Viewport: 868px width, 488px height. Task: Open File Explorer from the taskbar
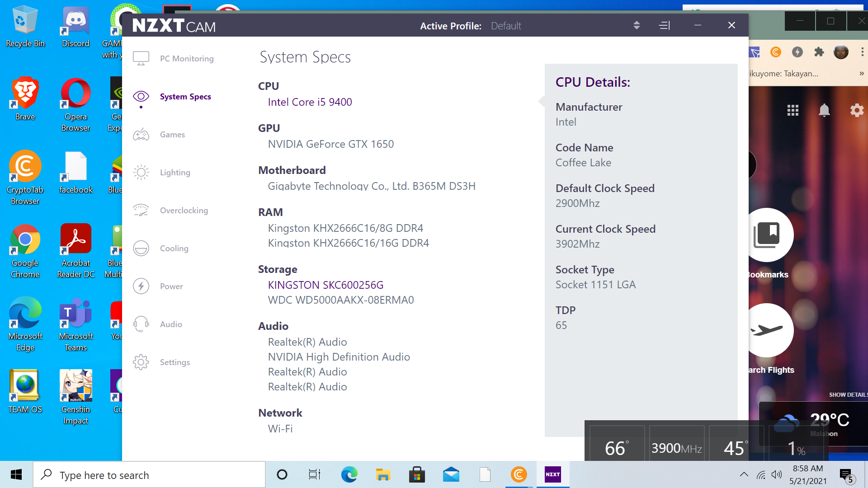pos(383,474)
